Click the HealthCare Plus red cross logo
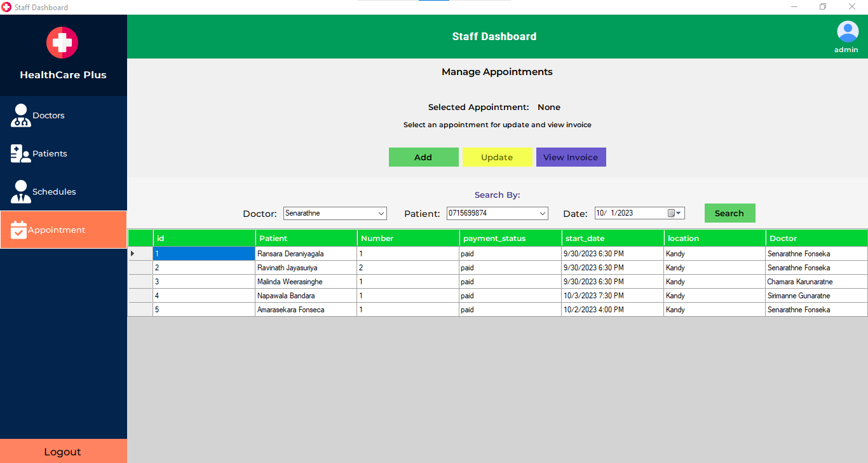The width and height of the screenshot is (868, 463). [62, 43]
